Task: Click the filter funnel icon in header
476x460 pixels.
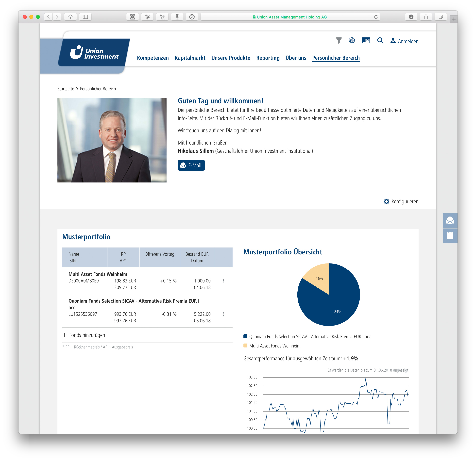Action: point(339,41)
